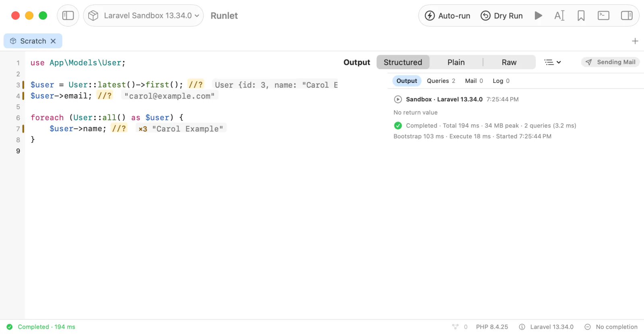The width and height of the screenshot is (644, 334).
Task: Open the Log 0 sub-tab
Action: pyautogui.click(x=501, y=81)
